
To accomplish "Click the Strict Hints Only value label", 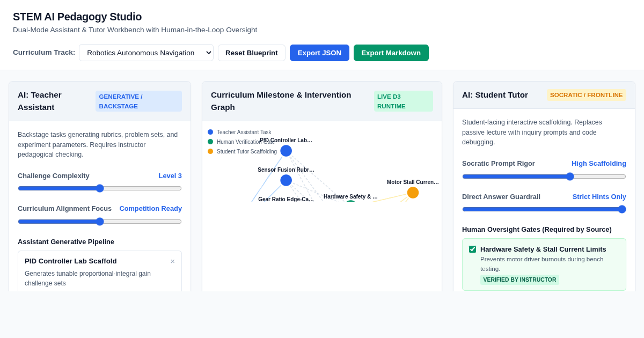I will 599,196.
